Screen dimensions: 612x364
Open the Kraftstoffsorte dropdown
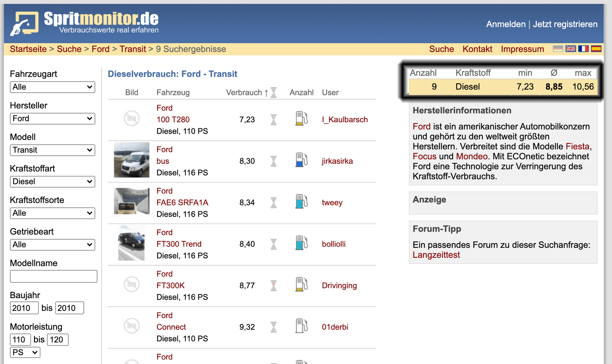(x=52, y=213)
